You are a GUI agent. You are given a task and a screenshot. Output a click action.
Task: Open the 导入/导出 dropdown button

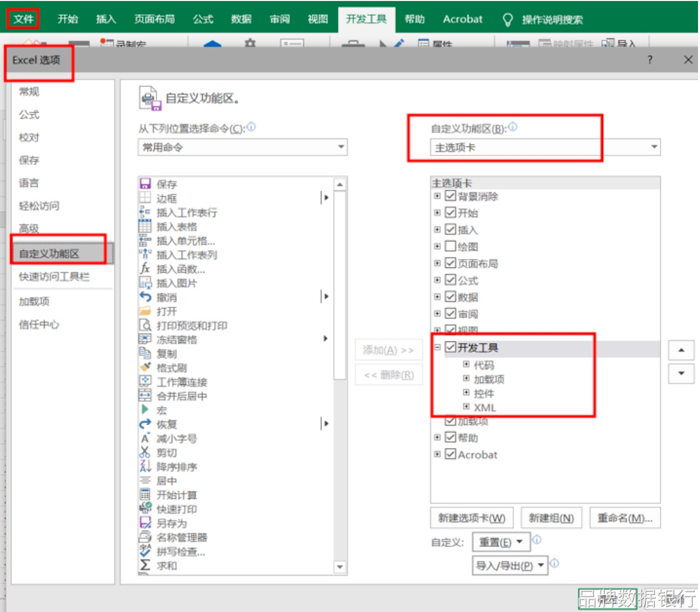pos(509,565)
